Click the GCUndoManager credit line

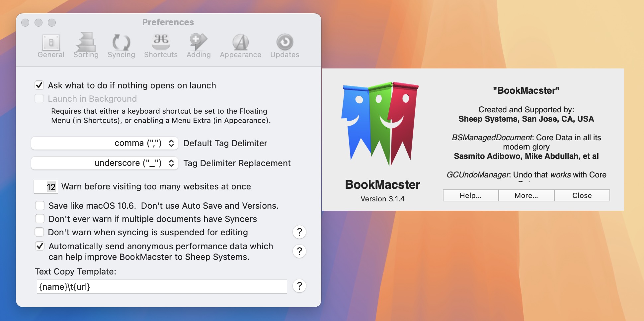(526, 175)
